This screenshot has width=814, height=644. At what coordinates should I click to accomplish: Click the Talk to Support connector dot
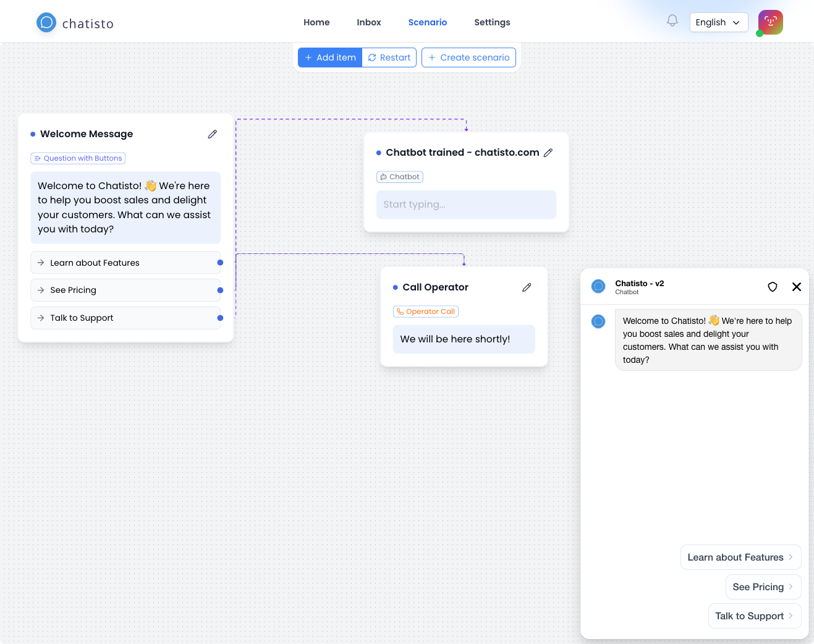click(220, 318)
